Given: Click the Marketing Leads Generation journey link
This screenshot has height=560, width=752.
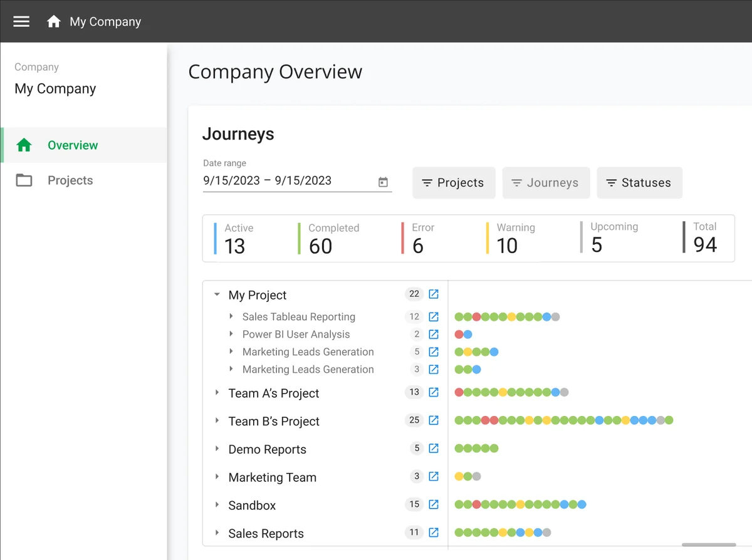Looking at the screenshot, I should (x=308, y=351).
